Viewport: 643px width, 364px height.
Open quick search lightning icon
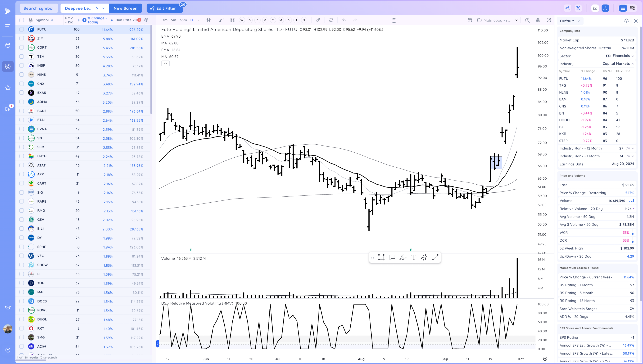[527, 20]
